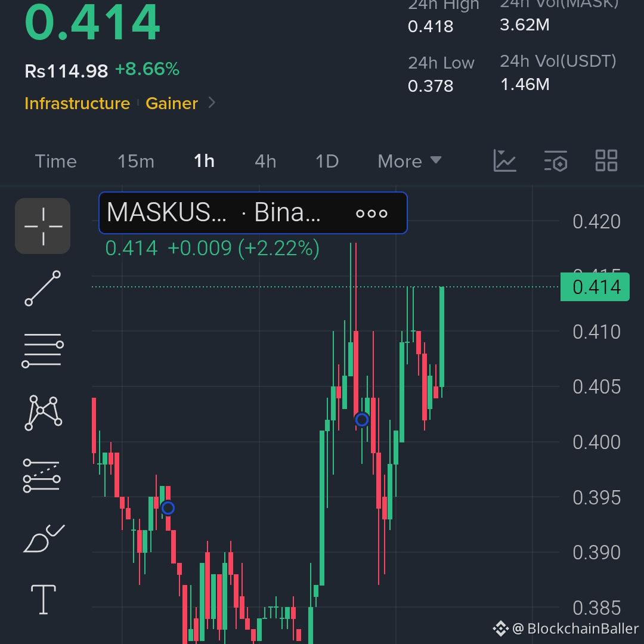Switch to the Time chart tab
This screenshot has width=644, height=644.
(x=56, y=162)
